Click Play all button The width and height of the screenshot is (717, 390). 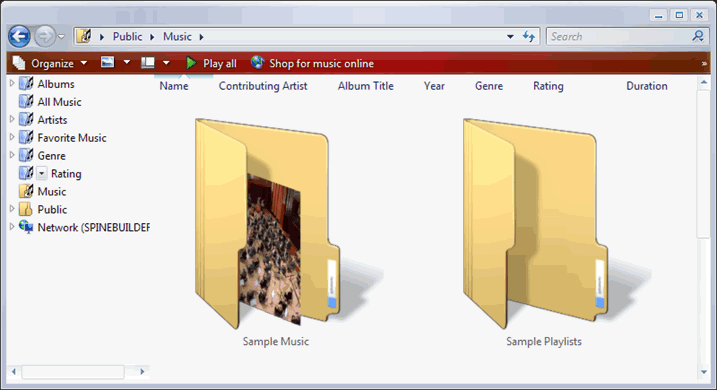pyautogui.click(x=211, y=63)
